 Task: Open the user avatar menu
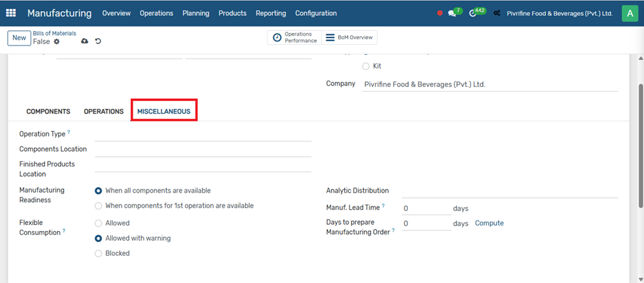coord(629,13)
